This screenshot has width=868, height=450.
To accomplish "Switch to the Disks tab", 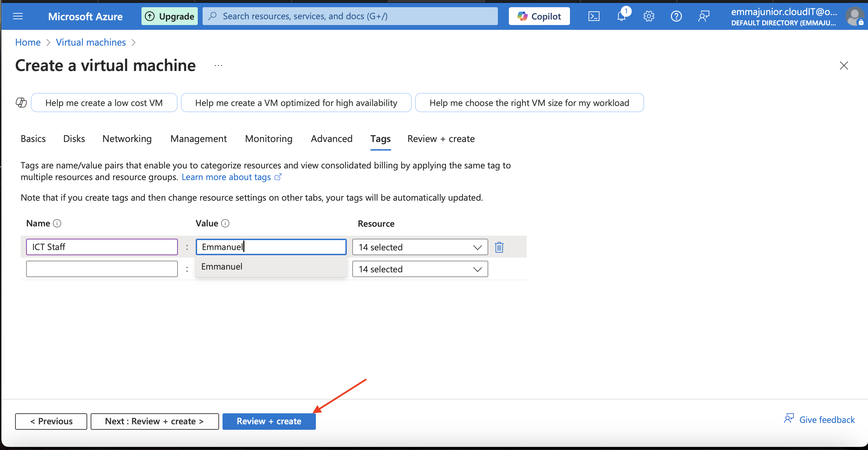I will point(74,139).
